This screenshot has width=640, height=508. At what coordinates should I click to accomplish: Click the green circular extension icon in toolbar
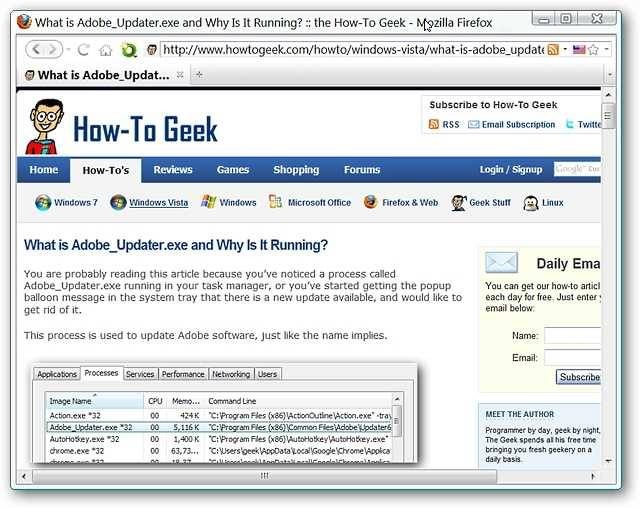(129, 50)
